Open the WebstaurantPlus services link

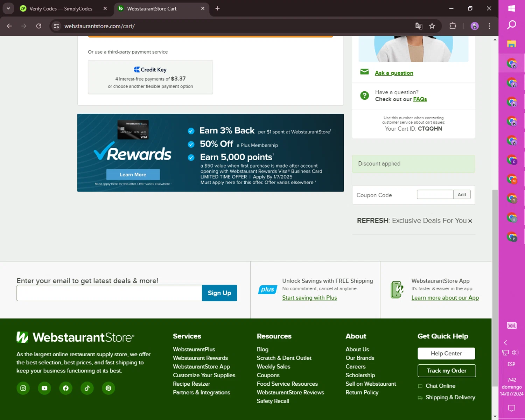pyautogui.click(x=194, y=349)
